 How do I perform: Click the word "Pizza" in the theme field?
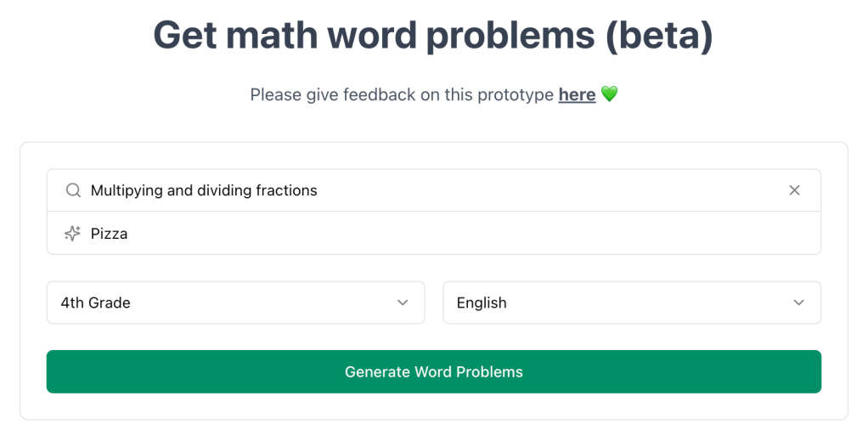point(109,234)
